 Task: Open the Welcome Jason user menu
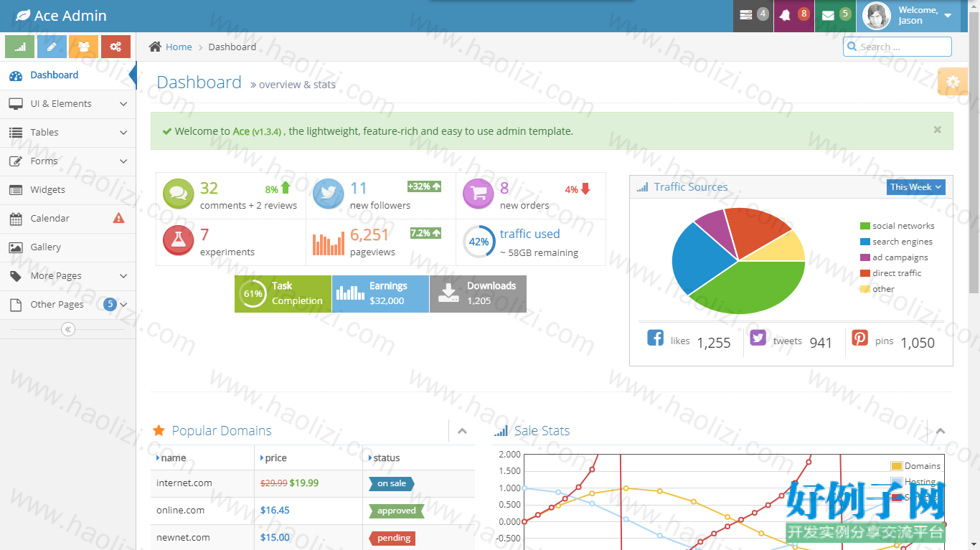tap(908, 16)
